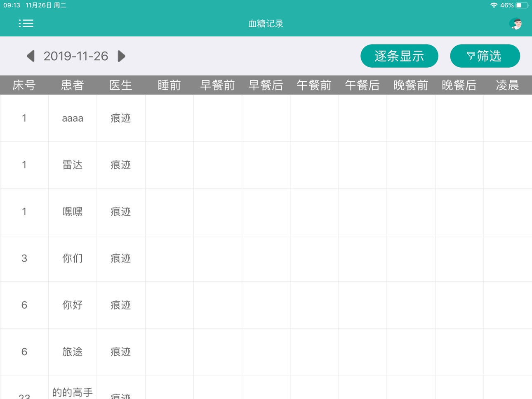The image size is (532, 399).
Task: Click the 晚餐前 column header
Action: tap(411, 85)
